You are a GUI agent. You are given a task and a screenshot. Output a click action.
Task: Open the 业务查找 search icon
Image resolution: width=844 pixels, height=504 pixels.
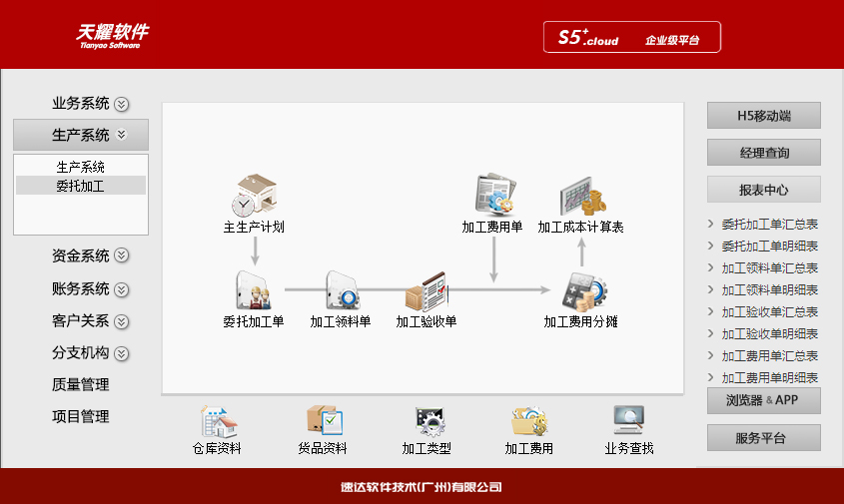[x=629, y=423]
